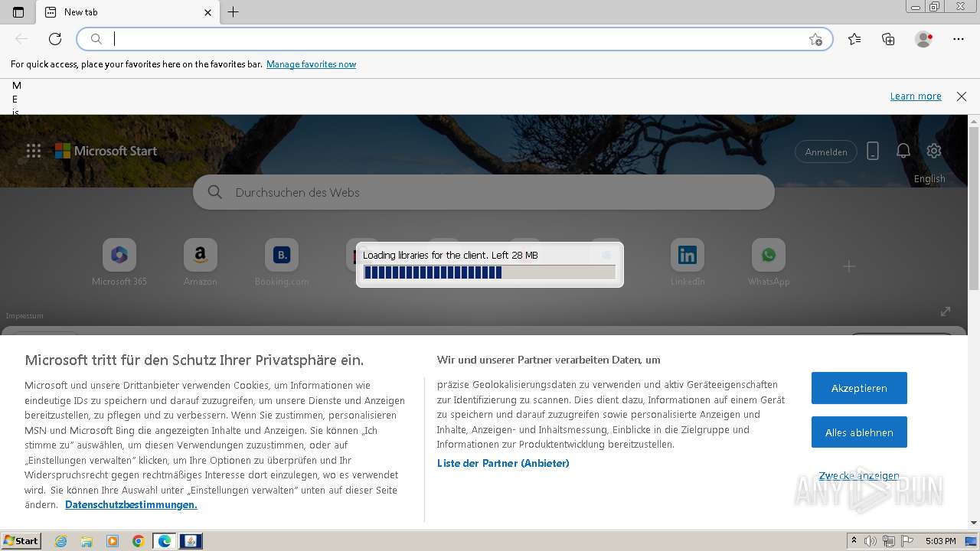Open the LinkedIn shortcut tile
The image size is (980, 551).
[688, 262]
